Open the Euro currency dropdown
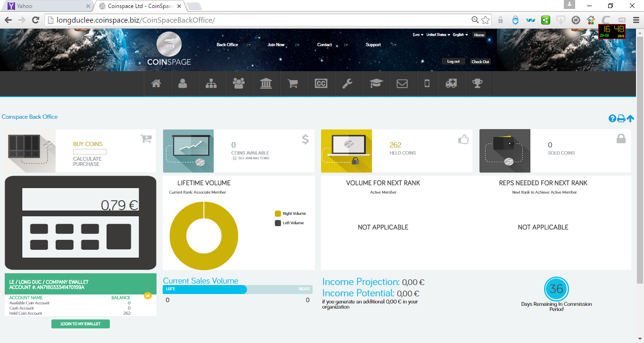This screenshot has width=644, height=343. coord(418,35)
